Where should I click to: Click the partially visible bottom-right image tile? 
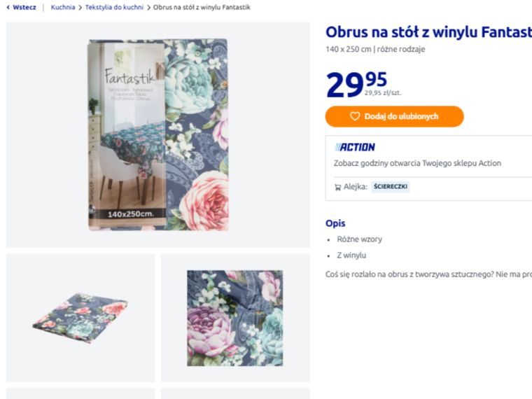pyautogui.click(x=235, y=393)
